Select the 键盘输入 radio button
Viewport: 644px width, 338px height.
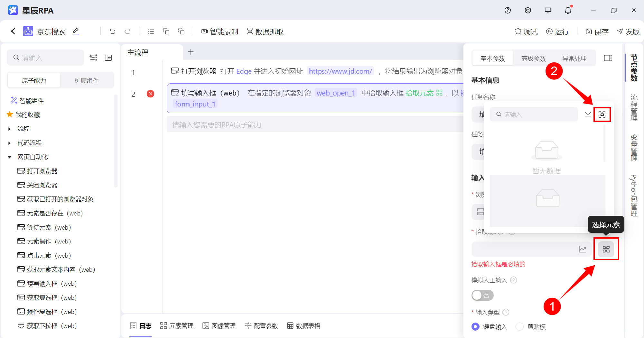[x=475, y=326]
